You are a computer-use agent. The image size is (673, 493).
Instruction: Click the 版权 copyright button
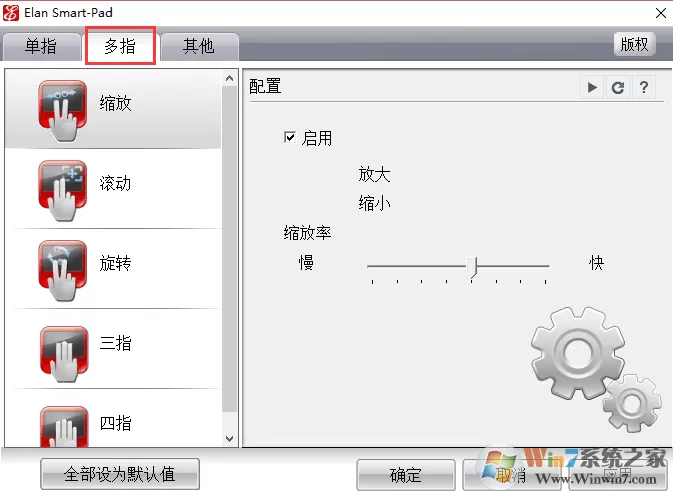pos(634,44)
